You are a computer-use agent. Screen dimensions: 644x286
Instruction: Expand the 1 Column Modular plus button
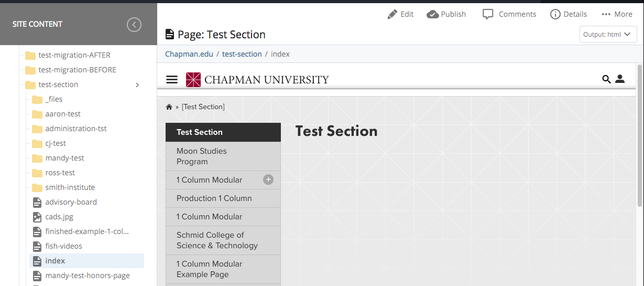(268, 179)
